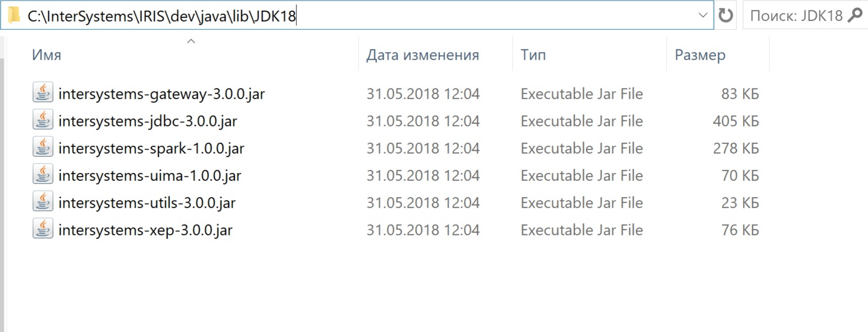Select the intersystems-xep-3.0.0.jar file name

[x=145, y=230]
